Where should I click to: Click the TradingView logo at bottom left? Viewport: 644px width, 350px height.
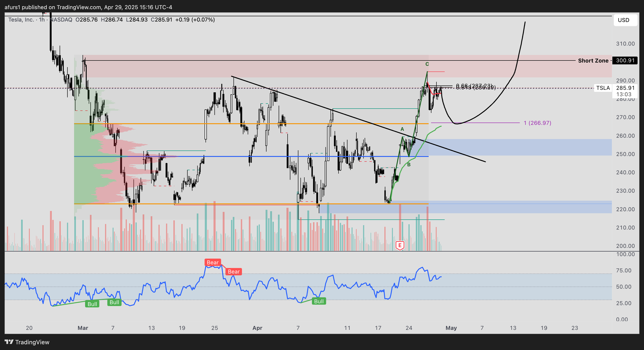(27, 342)
